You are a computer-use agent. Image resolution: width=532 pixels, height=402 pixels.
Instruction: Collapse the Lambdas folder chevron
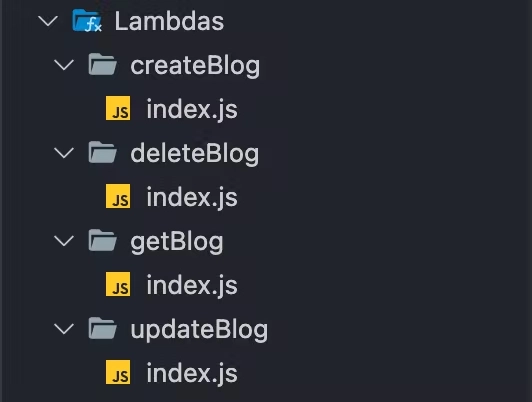point(48,21)
